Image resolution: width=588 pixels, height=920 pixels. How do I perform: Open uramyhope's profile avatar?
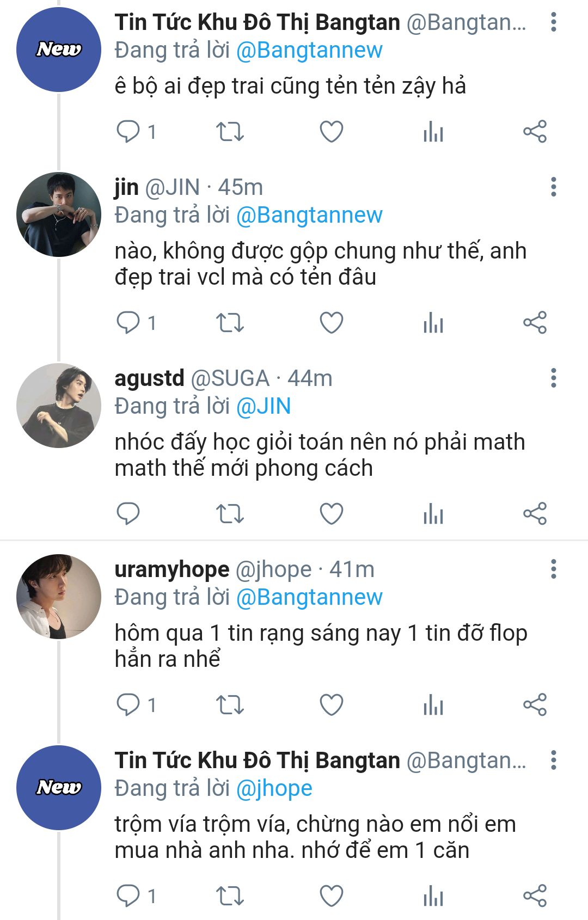tap(59, 597)
